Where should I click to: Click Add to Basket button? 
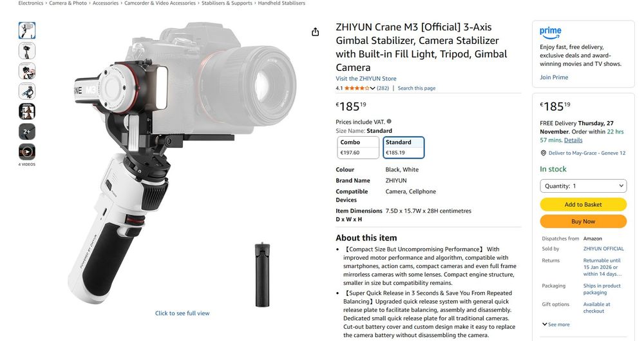click(583, 204)
